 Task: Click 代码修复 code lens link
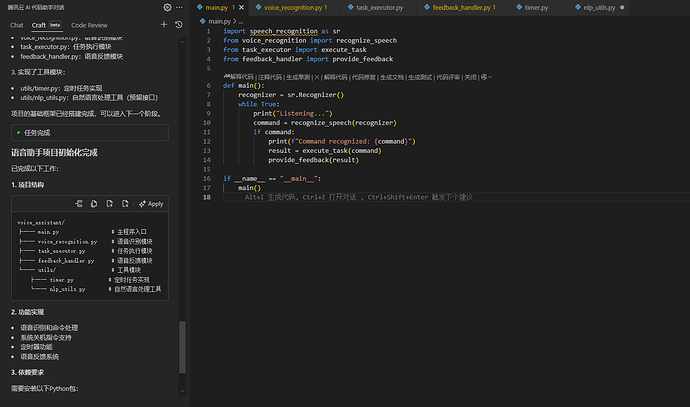pyautogui.click(x=363, y=77)
